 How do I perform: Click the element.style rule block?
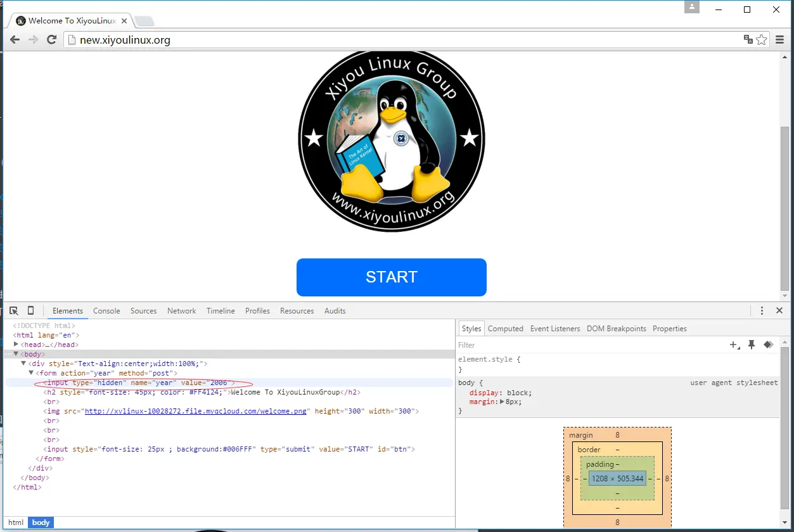[x=618, y=364]
